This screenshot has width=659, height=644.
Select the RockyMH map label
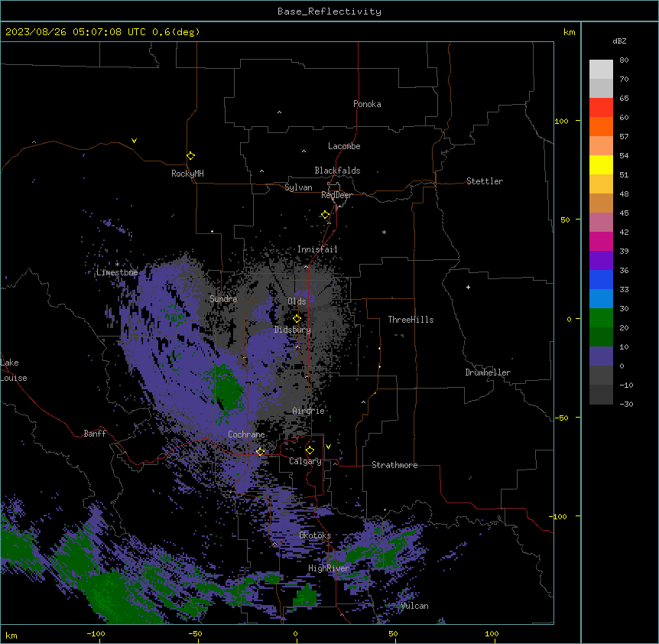187,174
